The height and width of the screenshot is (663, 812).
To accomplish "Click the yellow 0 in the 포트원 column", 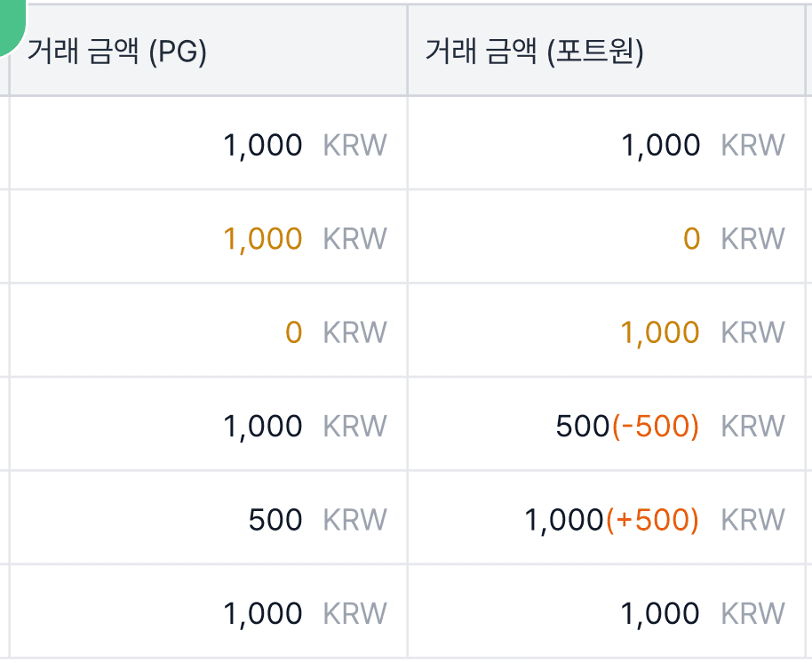I will 691,239.
